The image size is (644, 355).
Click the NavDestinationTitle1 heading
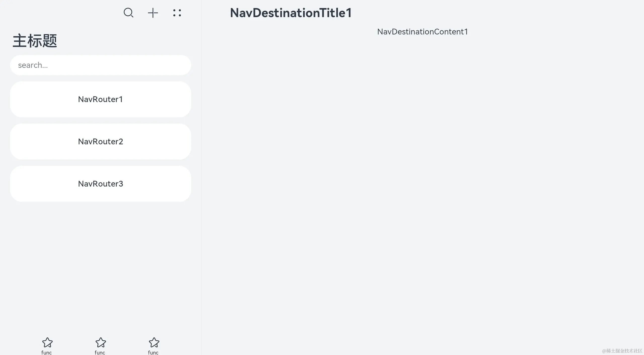click(x=291, y=13)
